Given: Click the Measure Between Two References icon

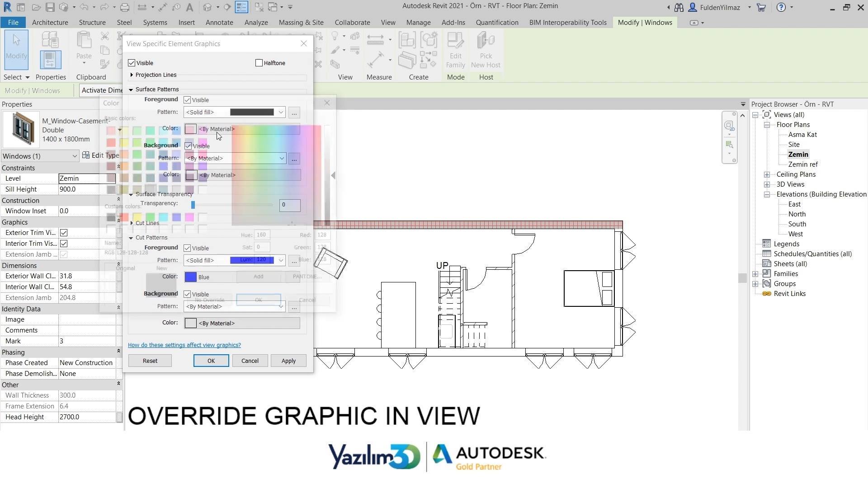Looking at the screenshot, I should [375, 39].
